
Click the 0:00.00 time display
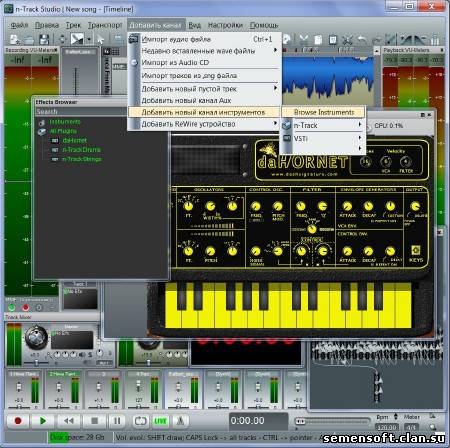(x=258, y=421)
